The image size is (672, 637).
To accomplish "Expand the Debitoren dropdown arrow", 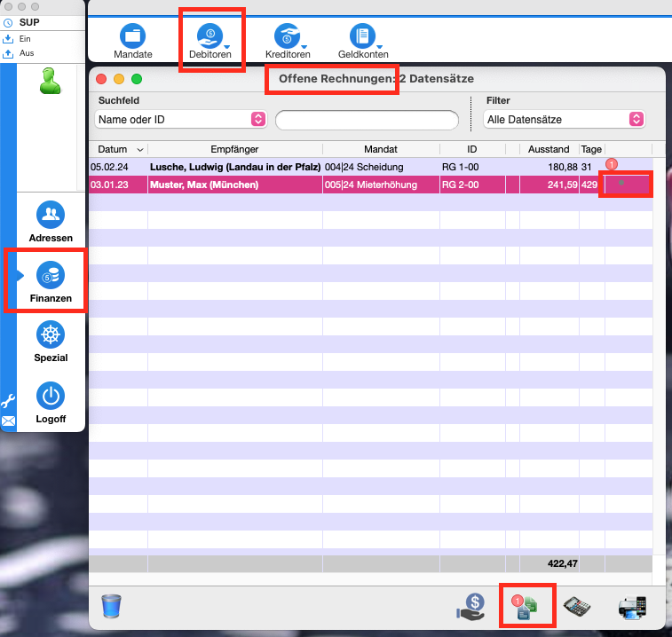I will tap(227, 47).
